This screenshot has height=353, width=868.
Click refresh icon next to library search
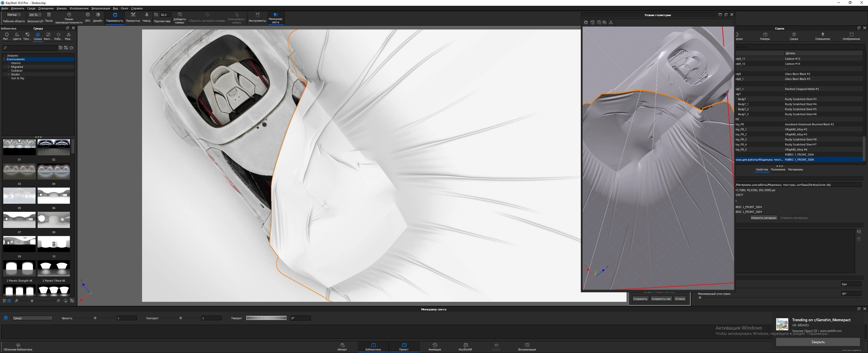(72, 48)
